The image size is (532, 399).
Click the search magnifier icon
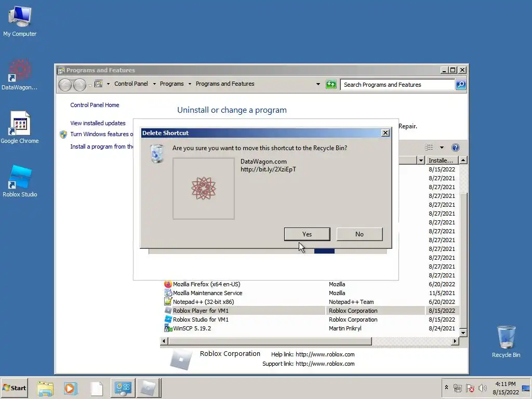pos(461,85)
